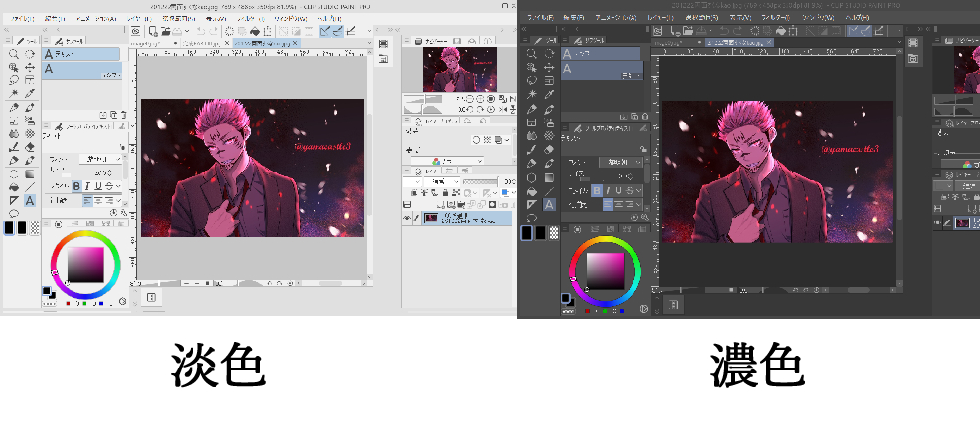980x441 pixels.
Task: Select the Eyedropper tool in the dark-theme window
Action: pyautogui.click(x=549, y=94)
